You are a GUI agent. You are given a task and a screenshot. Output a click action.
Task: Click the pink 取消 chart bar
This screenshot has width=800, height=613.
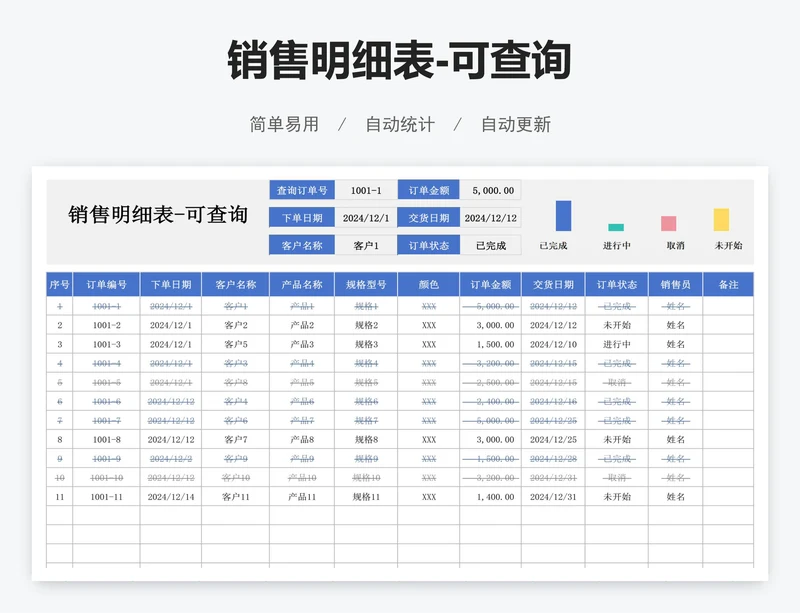pyautogui.click(x=668, y=224)
